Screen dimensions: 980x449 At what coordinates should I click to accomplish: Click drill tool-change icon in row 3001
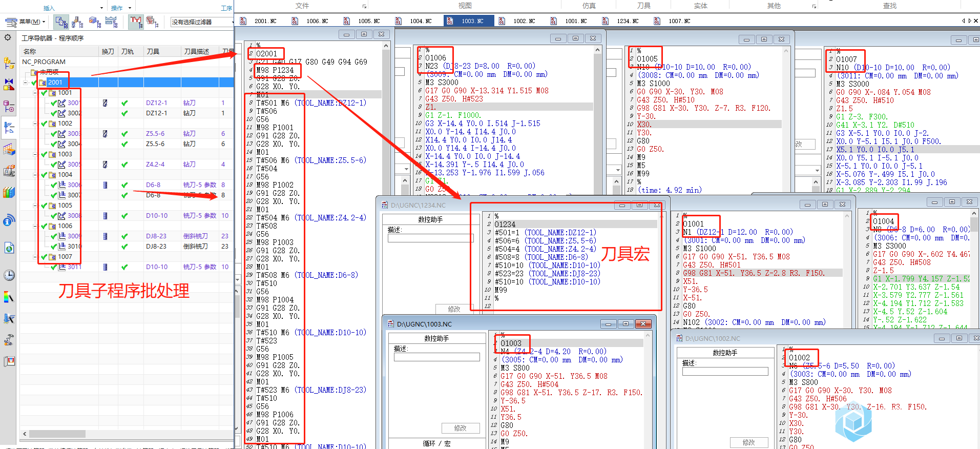(x=105, y=103)
